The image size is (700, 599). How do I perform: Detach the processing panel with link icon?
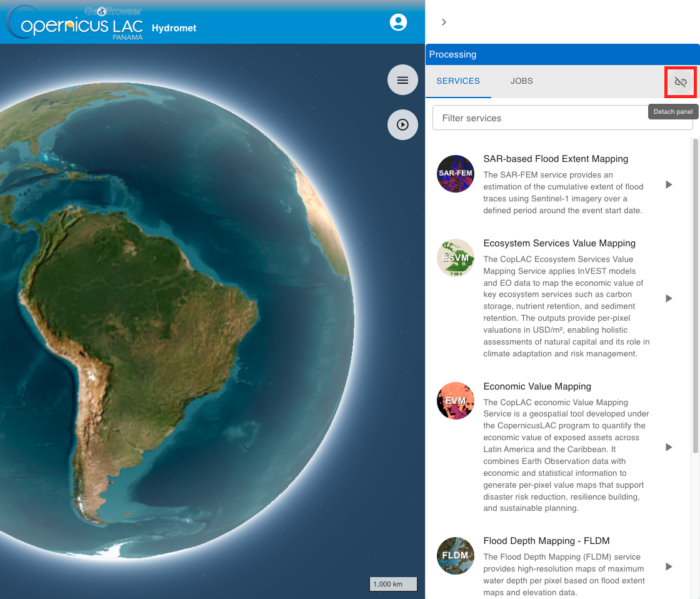point(681,81)
